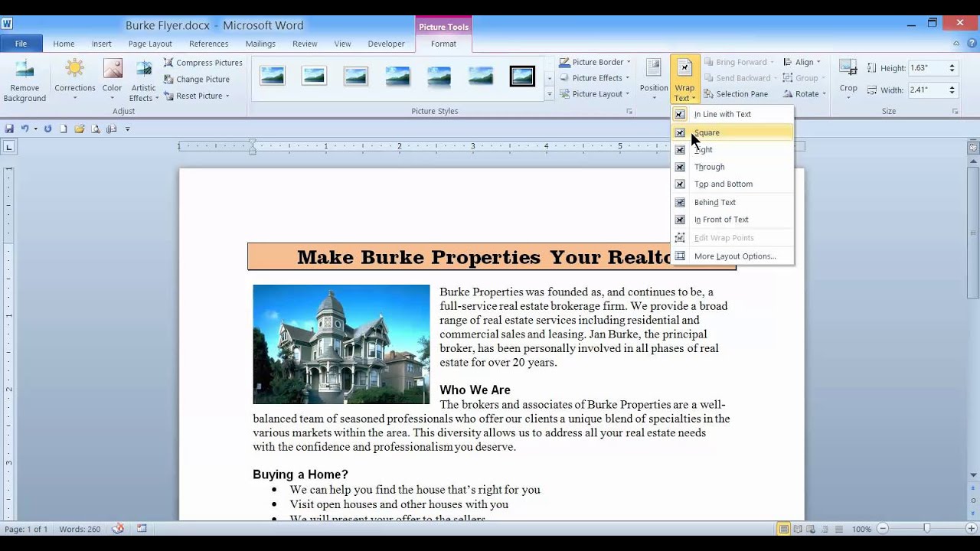This screenshot has height=551, width=980.
Task: Click the Remove Background icon
Action: click(24, 69)
